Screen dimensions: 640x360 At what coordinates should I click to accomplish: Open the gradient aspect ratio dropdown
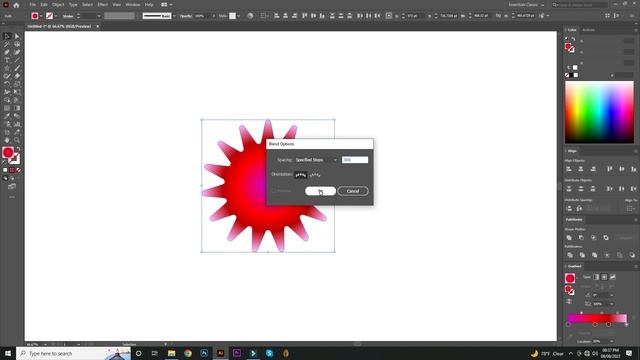[611, 304]
